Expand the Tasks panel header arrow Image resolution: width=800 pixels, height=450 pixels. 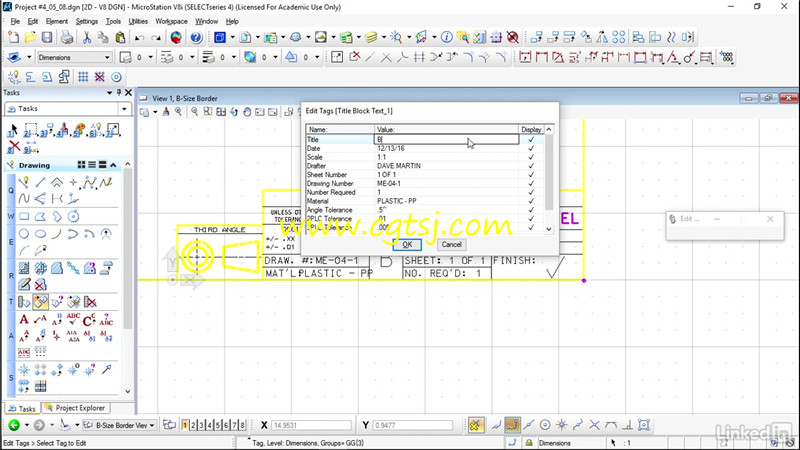109,93
